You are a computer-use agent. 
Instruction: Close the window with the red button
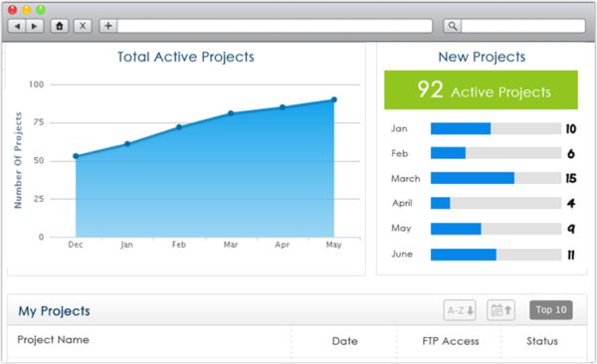[13, 10]
